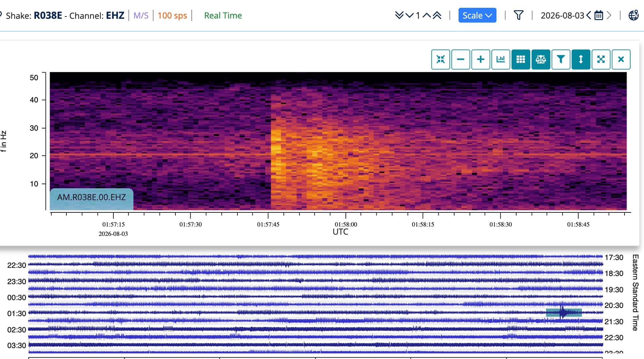The height and width of the screenshot is (359, 644).
Task: Click the globe icon in the top bar
Action: coord(633,15)
